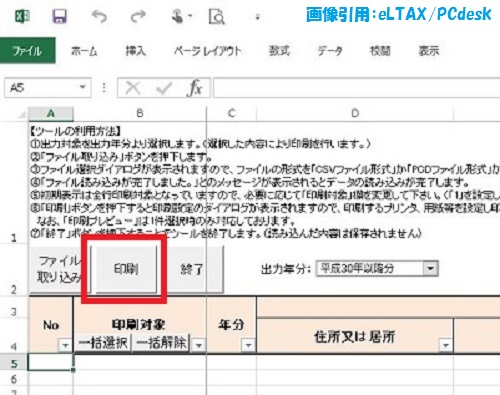
Task: Expand quick access toolbar customize arrow
Action: click(257, 17)
